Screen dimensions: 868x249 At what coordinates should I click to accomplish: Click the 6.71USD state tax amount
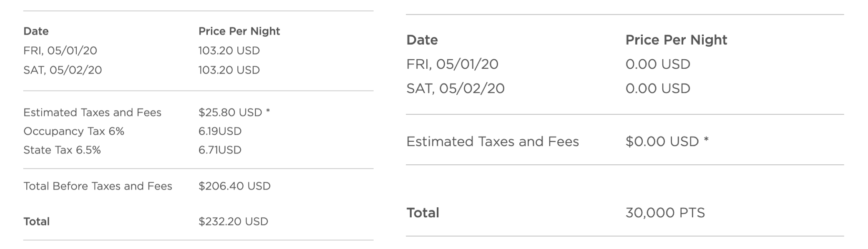click(220, 150)
